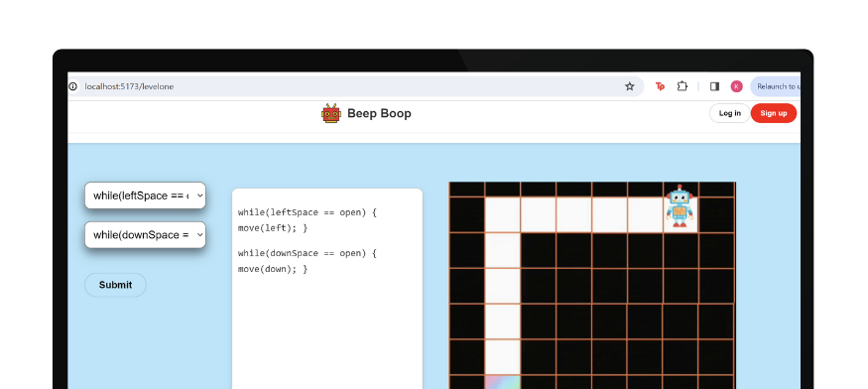Click the move(down); code line
868x389 pixels.
(x=273, y=269)
